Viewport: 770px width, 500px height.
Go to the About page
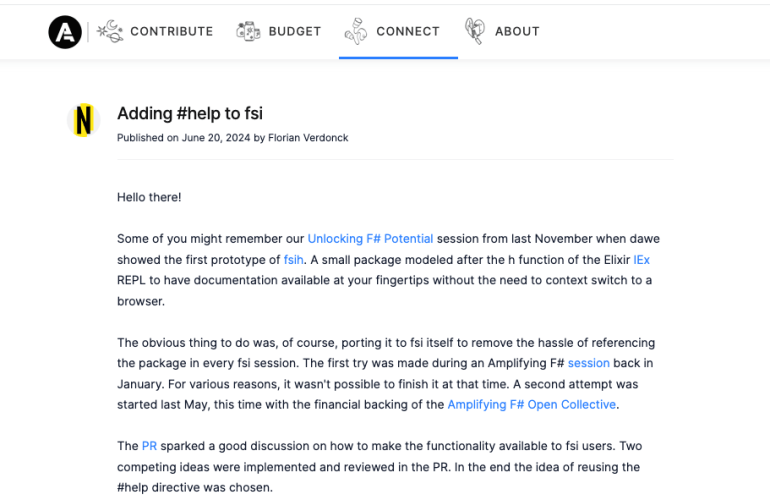517,31
